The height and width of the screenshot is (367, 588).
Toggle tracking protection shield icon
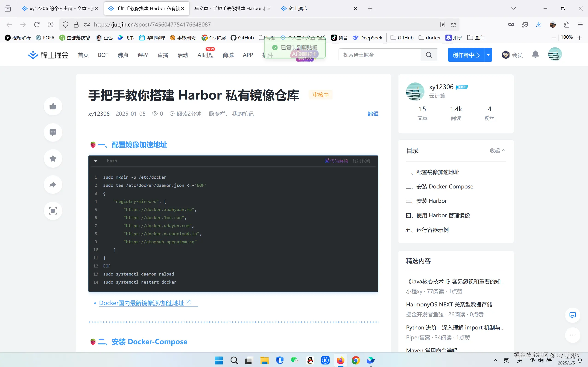(65, 24)
